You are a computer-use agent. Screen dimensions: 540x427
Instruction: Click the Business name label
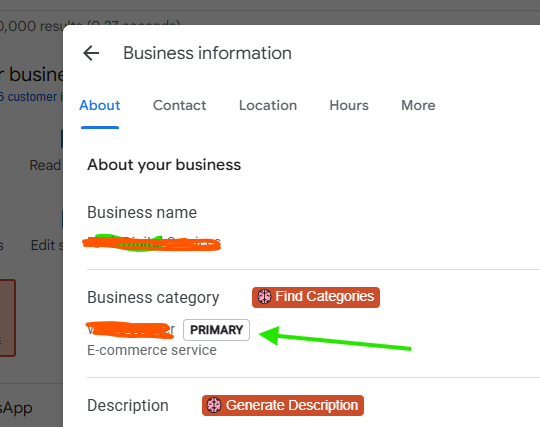click(x=142, y=212)
